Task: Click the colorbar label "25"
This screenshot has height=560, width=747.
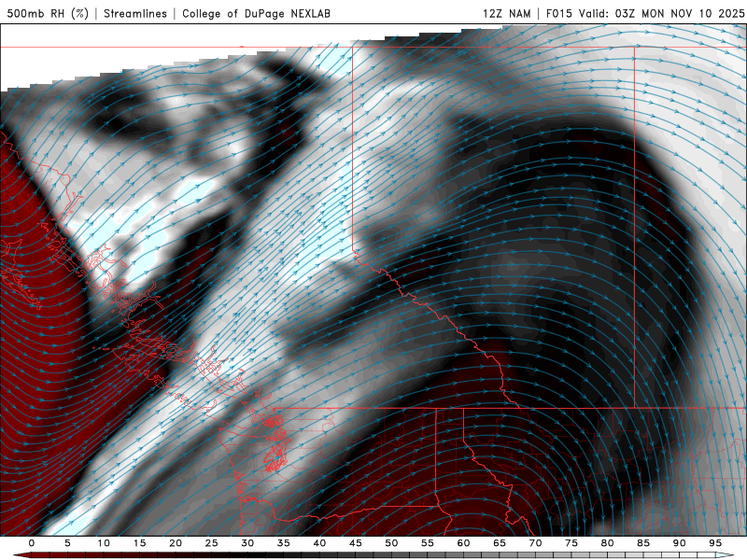Action: 212,543
